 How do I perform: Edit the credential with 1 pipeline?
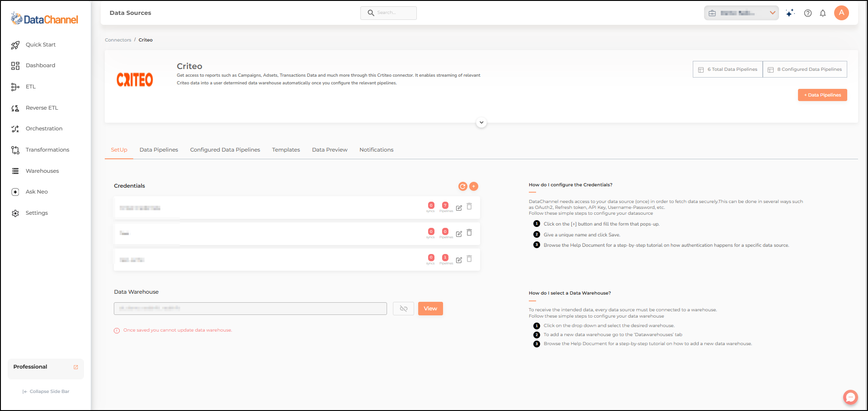(x=459, y=260)
